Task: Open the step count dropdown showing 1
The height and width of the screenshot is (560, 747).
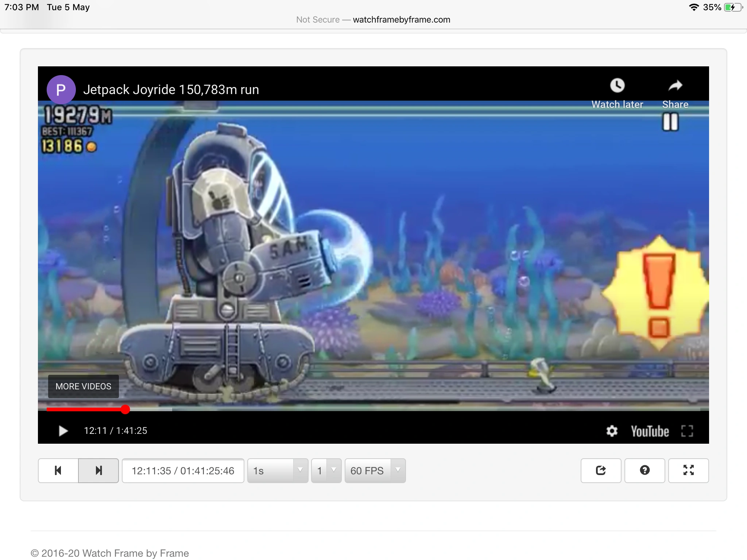Action: pyautogui.click(x=326, y=471)
